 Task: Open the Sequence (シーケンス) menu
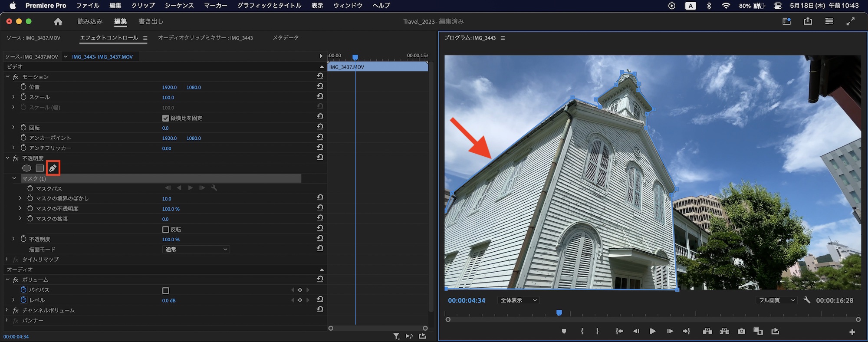pyautogui.click(x=179, y=6)
